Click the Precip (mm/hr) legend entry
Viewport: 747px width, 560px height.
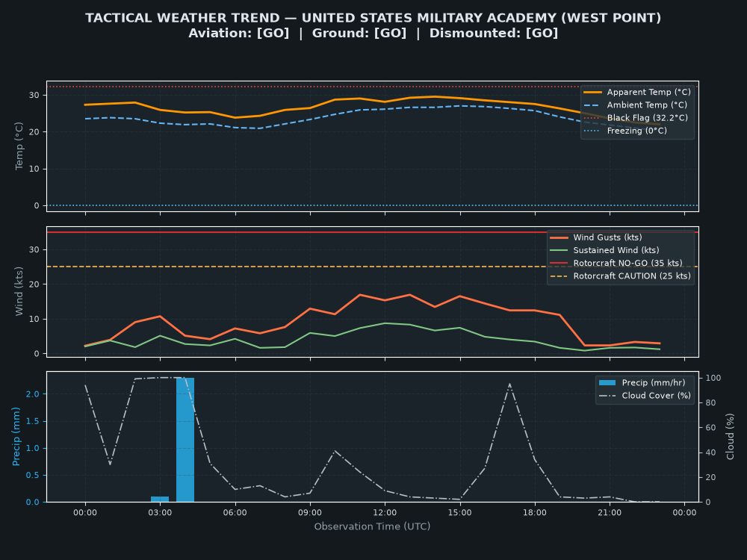642,382
